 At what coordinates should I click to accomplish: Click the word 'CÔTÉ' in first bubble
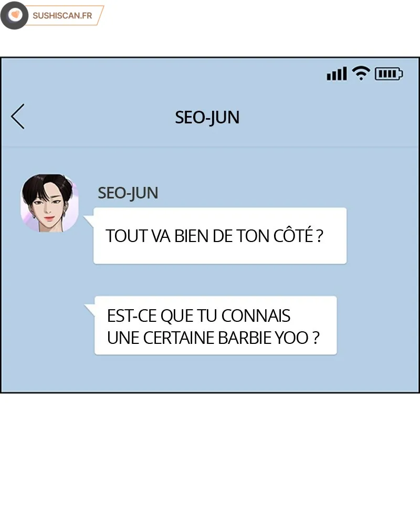point(293,235)
